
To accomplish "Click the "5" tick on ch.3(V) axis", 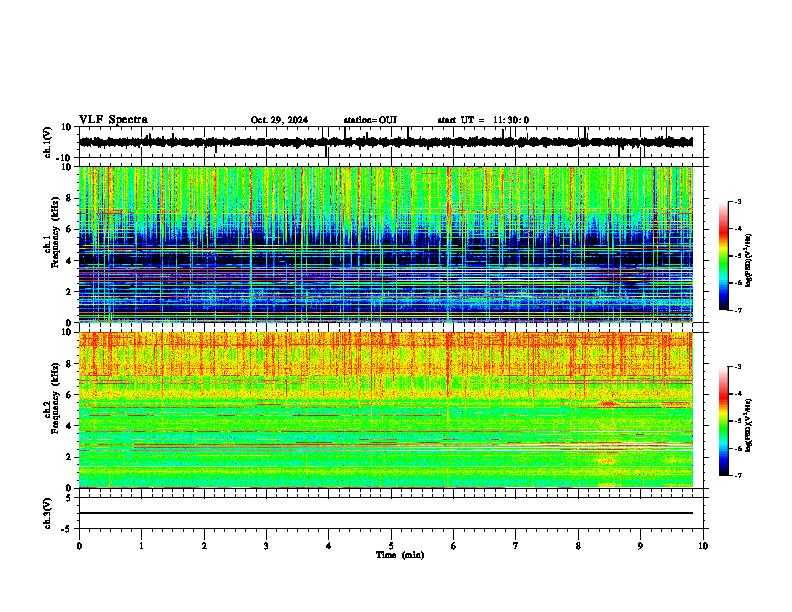I will (x=70, y=498).
